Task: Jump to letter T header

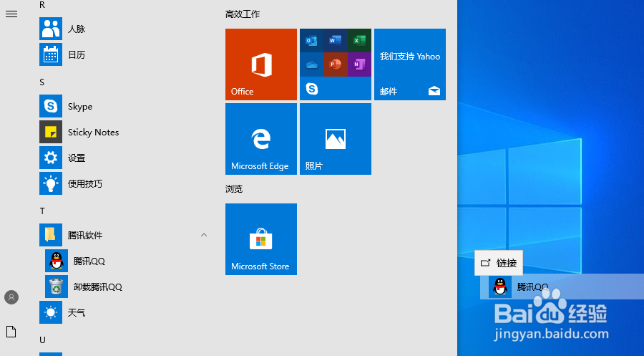Action: tap(42, 211)
